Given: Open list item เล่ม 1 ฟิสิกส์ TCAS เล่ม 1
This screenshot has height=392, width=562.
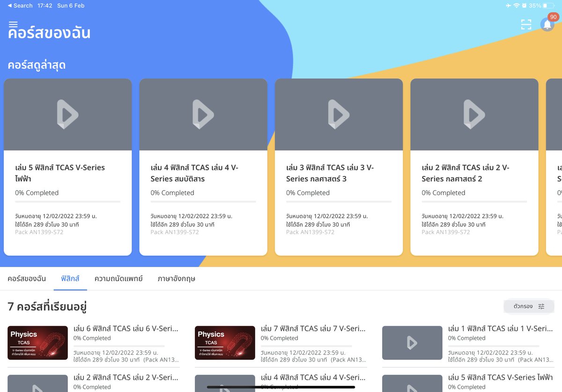Looking at the screenshot, I should point(468,344).
